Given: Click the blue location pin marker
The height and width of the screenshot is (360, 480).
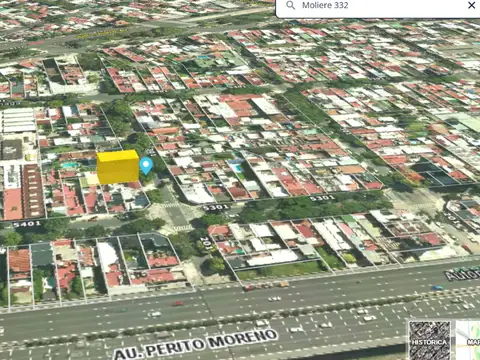Looking at the screenshot, I should coord(146,166).
